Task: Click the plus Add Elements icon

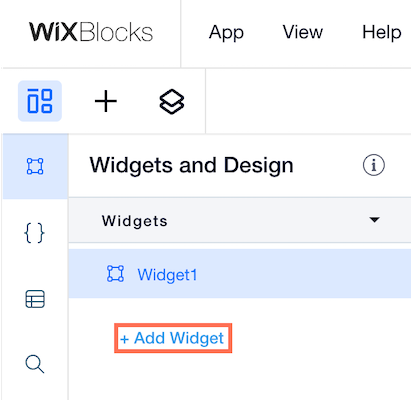Action: pyautogui.click(x=106, y=101)
